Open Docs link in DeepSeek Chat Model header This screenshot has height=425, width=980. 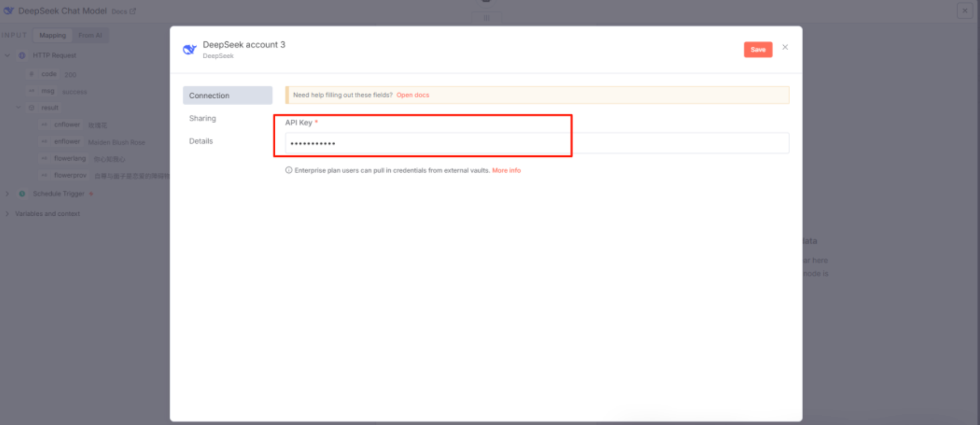(124, 11)
